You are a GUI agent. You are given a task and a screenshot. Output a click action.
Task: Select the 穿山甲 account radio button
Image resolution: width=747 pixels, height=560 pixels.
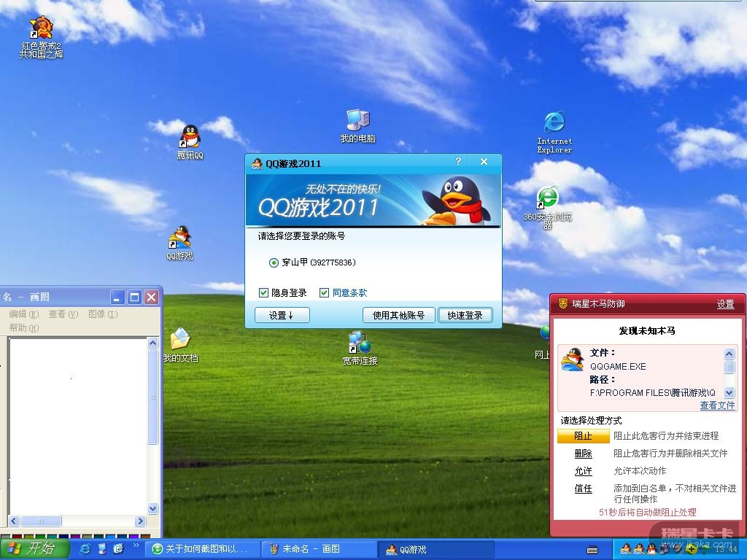pyautogui.click(x=274, y=262)
